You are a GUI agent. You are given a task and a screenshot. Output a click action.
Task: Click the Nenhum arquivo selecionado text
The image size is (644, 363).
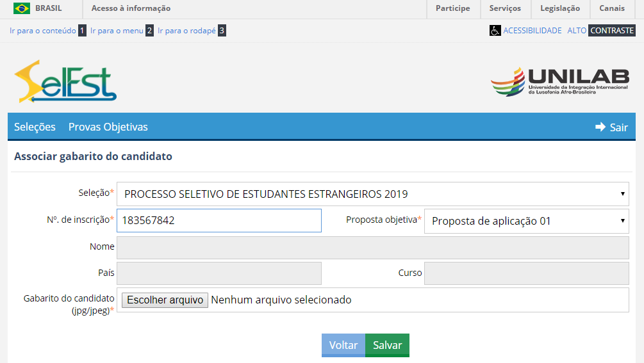point(281,300)
